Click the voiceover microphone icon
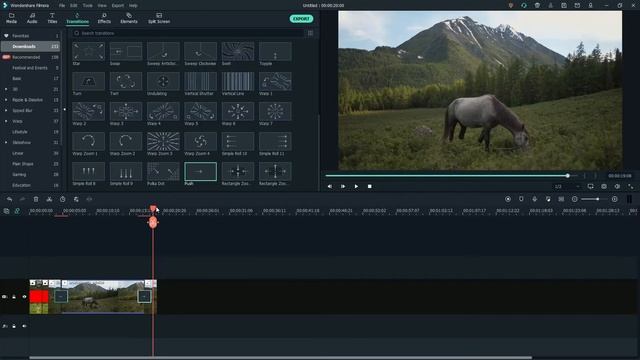This screenshot has width=640, height=360. (534, 199)
